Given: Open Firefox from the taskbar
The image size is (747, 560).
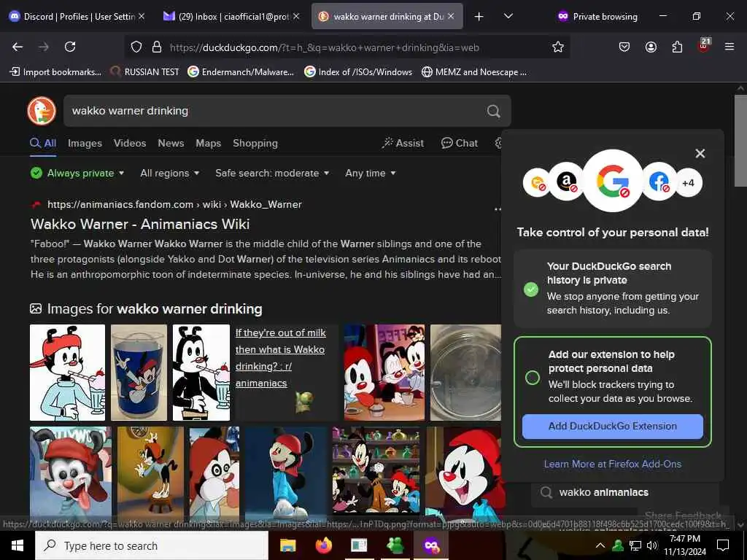Looking at the screenshot, I should coord(323,545).
